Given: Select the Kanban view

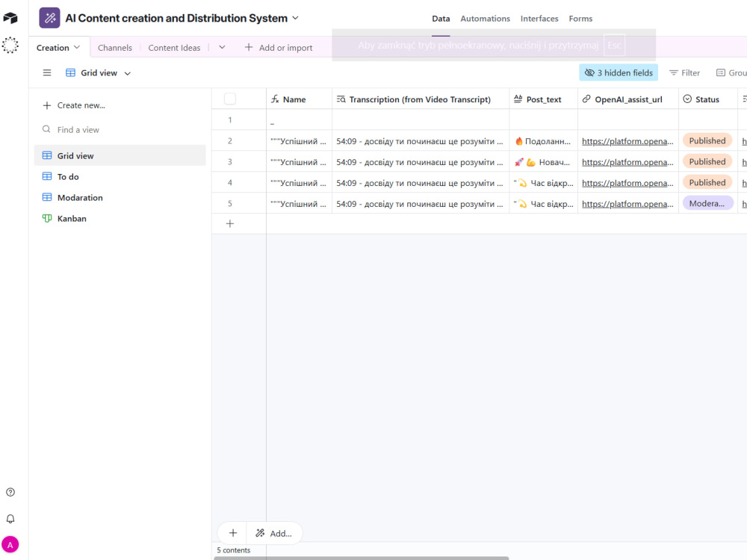Looking at the screenshot, I should coord(120,219).
